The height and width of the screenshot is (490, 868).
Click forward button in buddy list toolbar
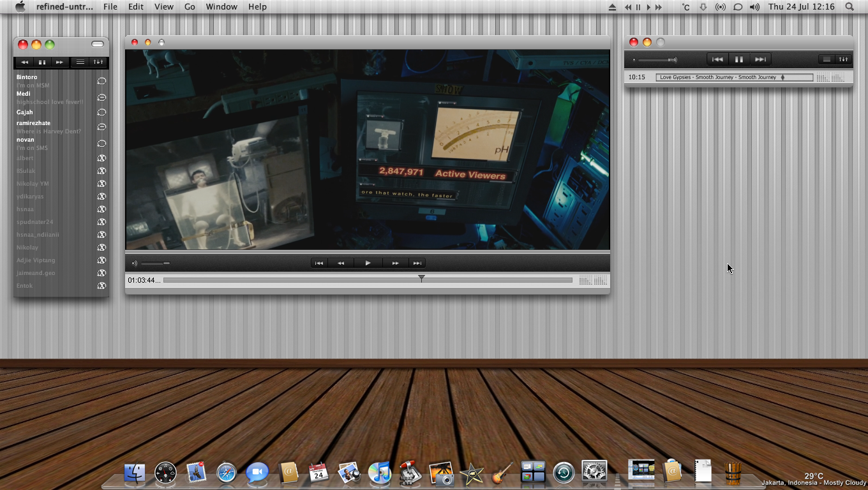tap(59, 62)
